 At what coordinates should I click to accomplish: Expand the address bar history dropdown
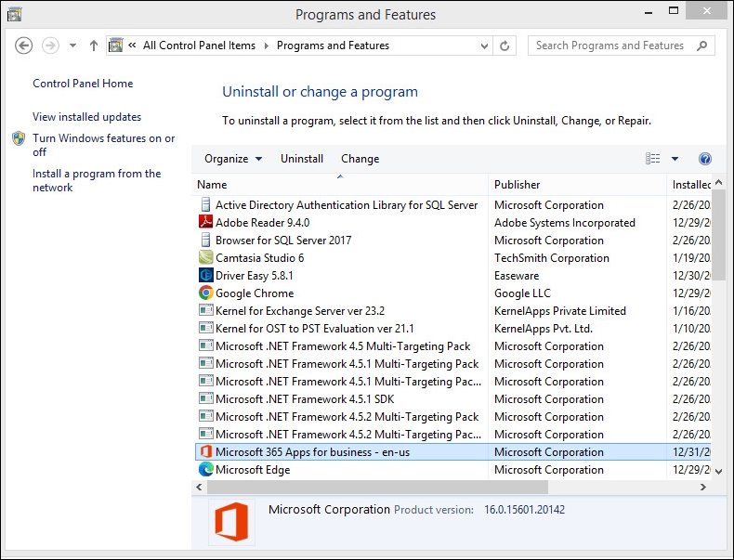point(484,46)
